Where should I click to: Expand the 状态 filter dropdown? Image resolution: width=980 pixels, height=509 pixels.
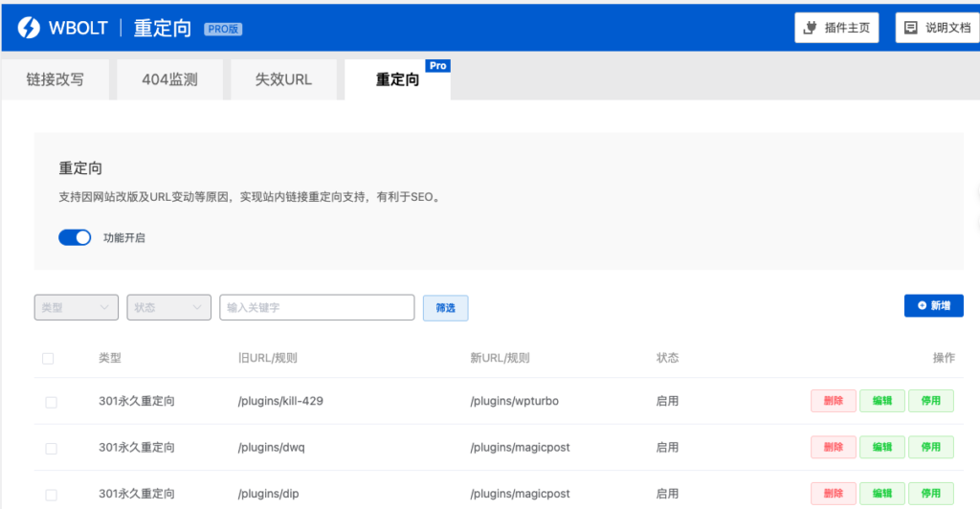pyautogui.click(x=168, y=307)
